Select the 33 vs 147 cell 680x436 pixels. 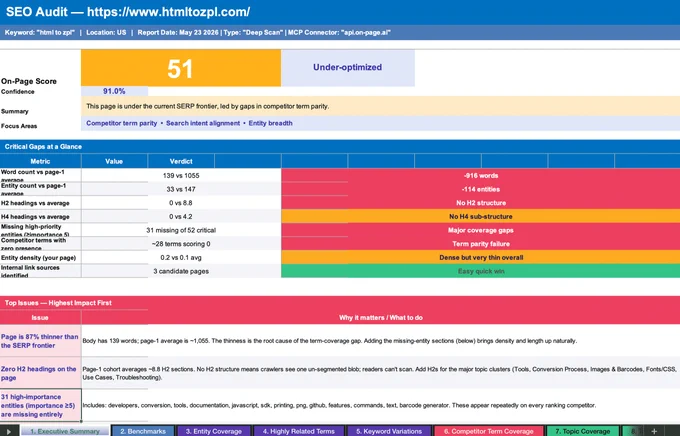pos(181,189)
